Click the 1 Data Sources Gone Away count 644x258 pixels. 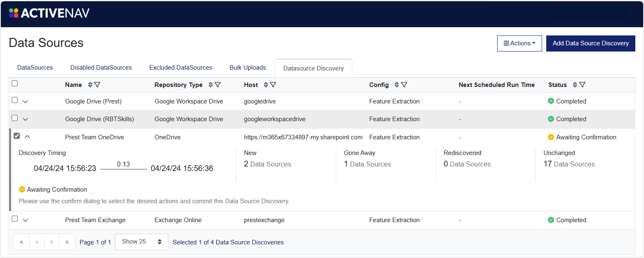tap(368, 164)
